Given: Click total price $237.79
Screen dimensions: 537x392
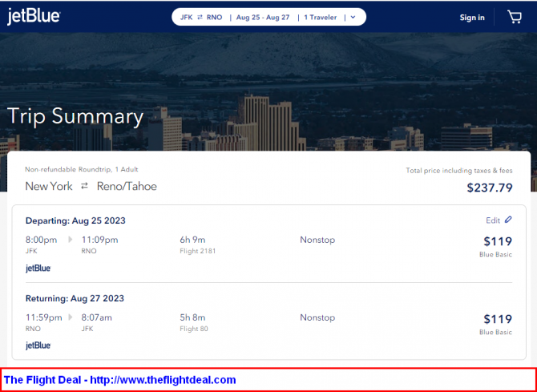Looking at the screenshot, I should pos(490,188).
